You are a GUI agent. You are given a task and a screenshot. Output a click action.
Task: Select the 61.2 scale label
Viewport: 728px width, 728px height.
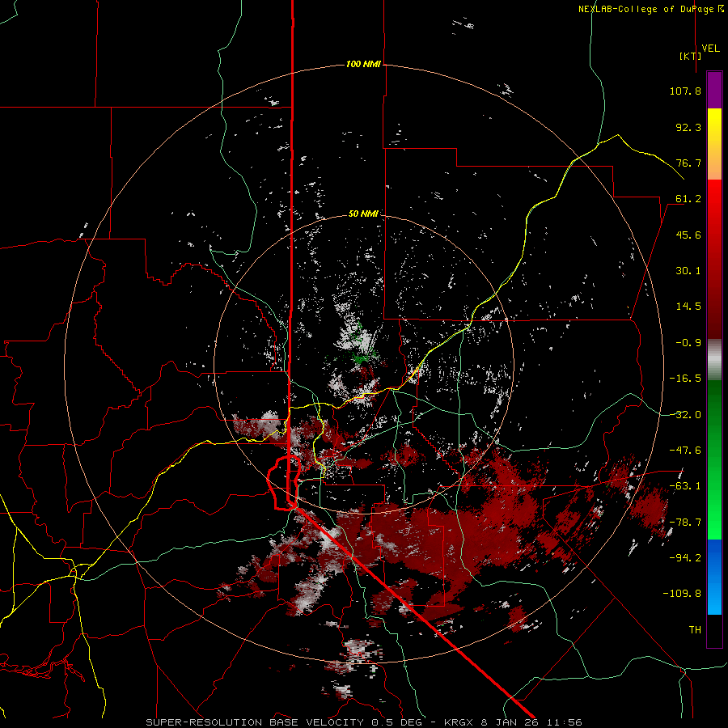pos(688,199)
